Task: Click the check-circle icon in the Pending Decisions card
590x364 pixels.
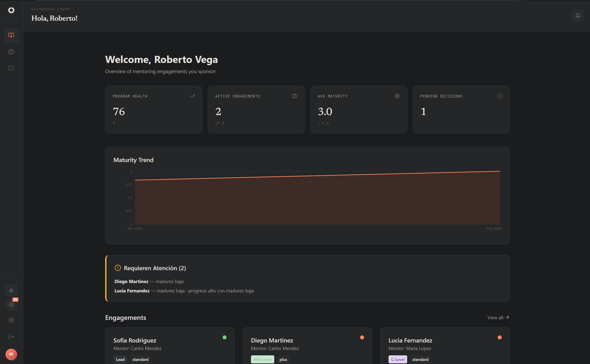Action: [x=499, y=96]
